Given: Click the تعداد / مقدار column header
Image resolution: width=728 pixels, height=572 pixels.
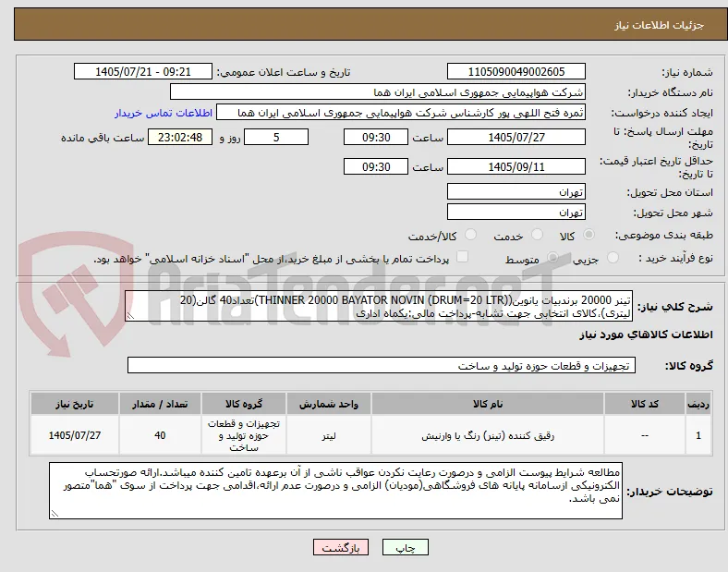Looking at the screenshot, I should [160, 404].
